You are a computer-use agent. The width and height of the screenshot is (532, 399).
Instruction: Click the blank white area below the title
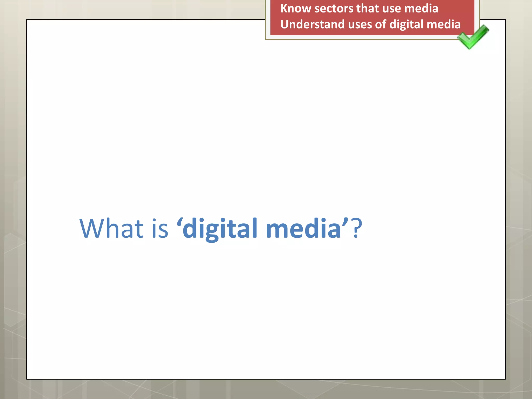point(221,312)
